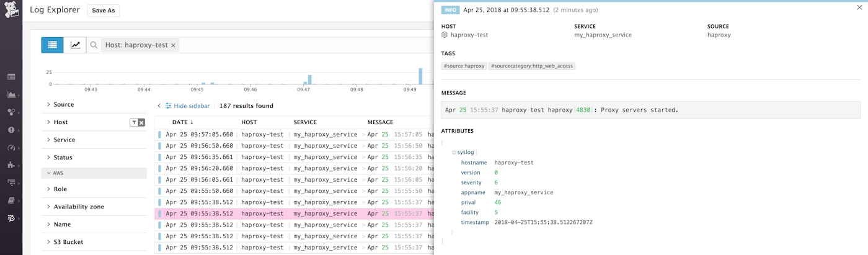Click the prival attribute value 46
The height and width of the screenshot is (255, 868).
498,202
